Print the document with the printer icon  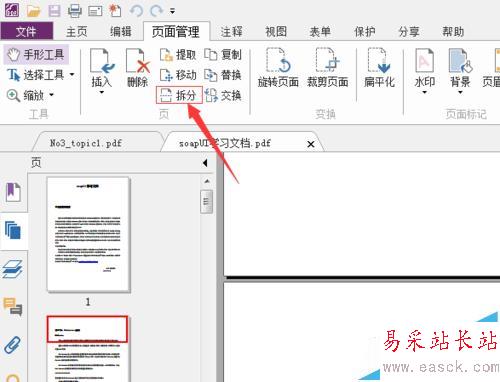tap(75, 11)
